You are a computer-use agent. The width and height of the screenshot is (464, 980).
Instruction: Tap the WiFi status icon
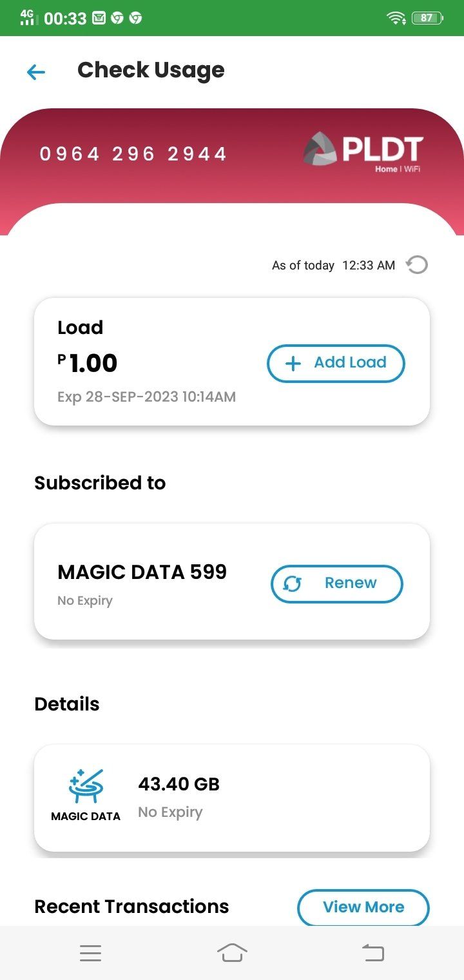(x=396, y=18)
